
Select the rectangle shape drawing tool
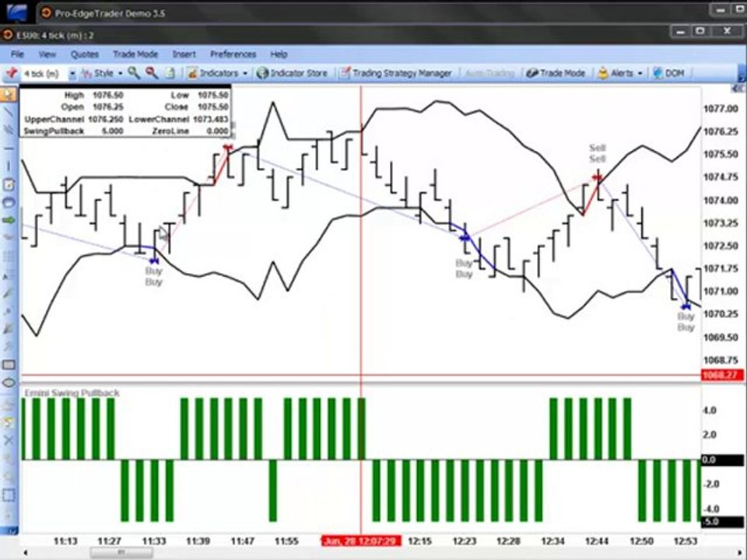click(x=9, y=366)
